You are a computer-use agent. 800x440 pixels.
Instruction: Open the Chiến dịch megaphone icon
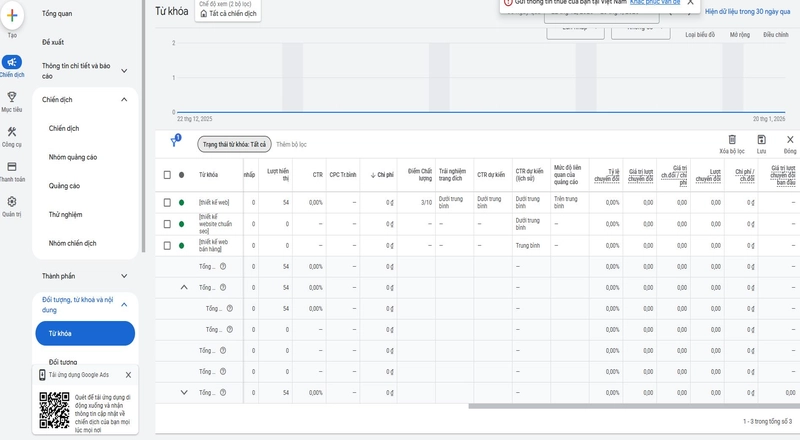12,62
